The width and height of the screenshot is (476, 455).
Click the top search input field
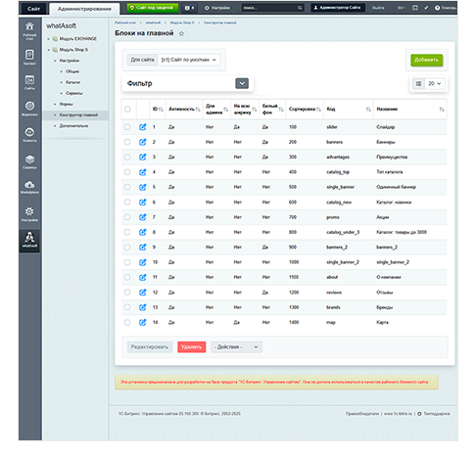tap(272, 8)
